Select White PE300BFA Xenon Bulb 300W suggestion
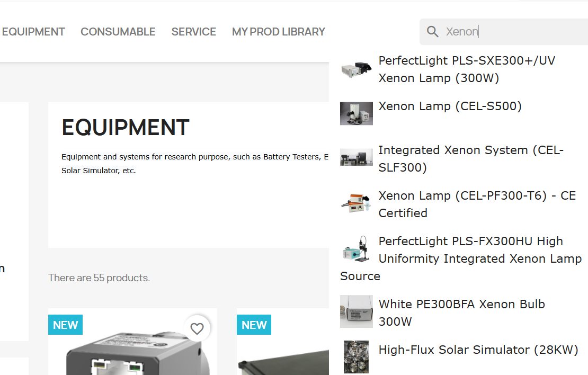Screen dimensions: 588x375 point(461,312)
